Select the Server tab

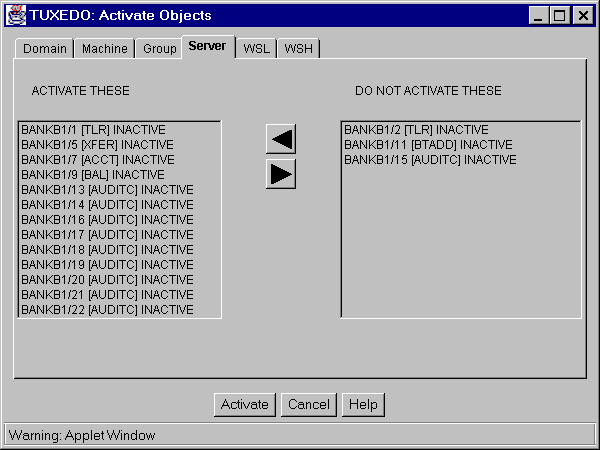pos(208,46)
